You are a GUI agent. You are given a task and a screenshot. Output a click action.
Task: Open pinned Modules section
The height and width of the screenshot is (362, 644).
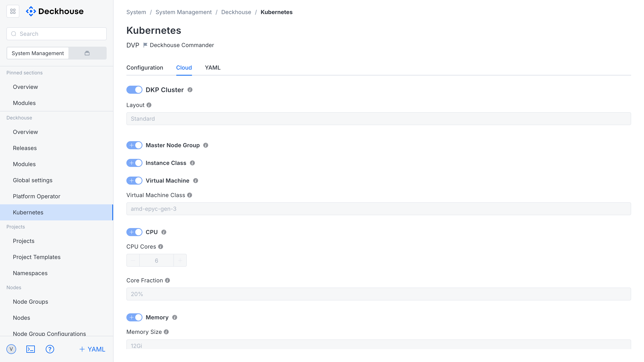[x=57, y=103]
